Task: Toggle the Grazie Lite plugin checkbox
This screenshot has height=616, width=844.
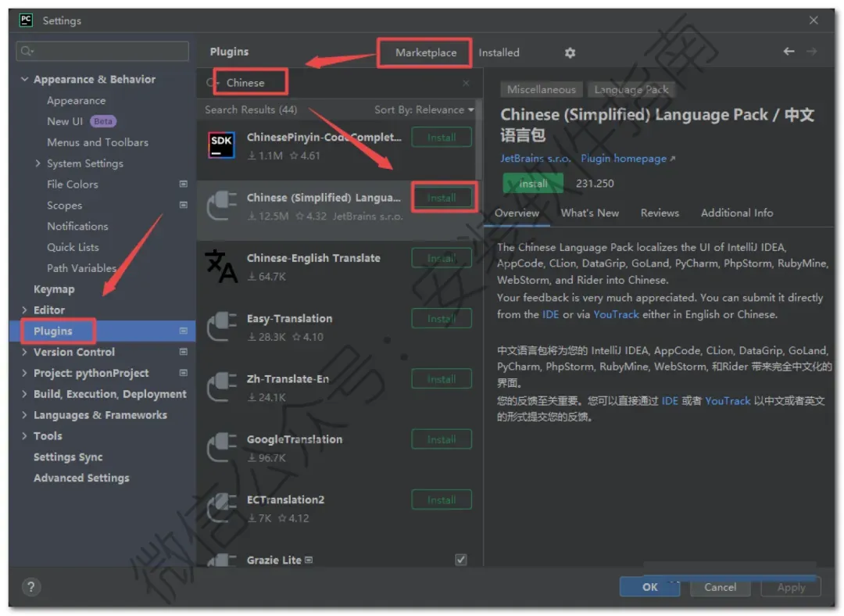Action: (x=461, y=560)
